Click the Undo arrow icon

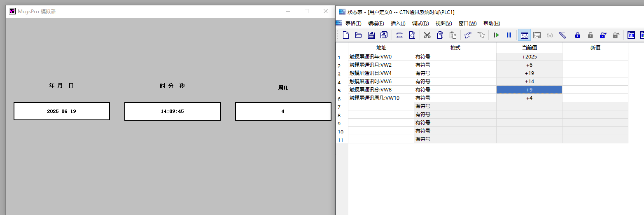click(468, 35)
